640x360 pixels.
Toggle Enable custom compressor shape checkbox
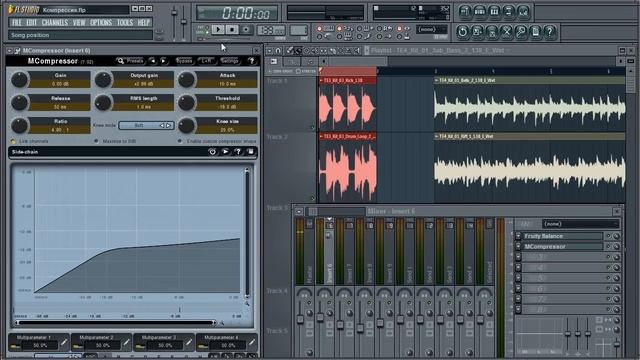point(180,141)
